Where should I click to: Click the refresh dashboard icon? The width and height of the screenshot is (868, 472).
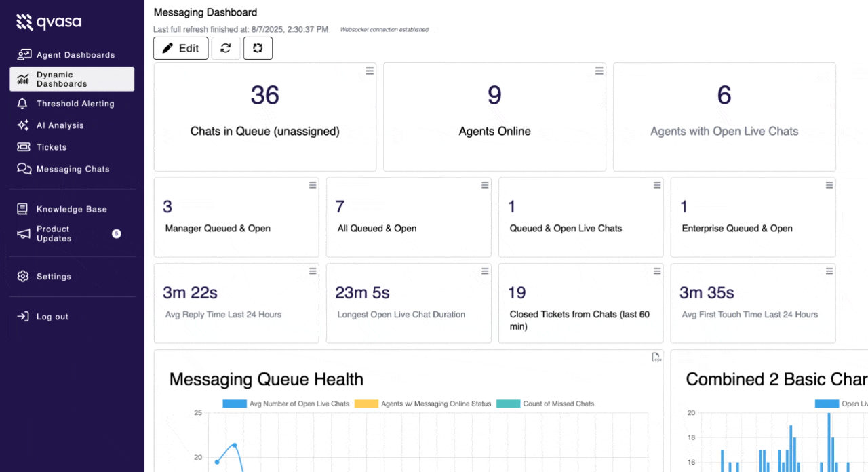tap(226, 48)
